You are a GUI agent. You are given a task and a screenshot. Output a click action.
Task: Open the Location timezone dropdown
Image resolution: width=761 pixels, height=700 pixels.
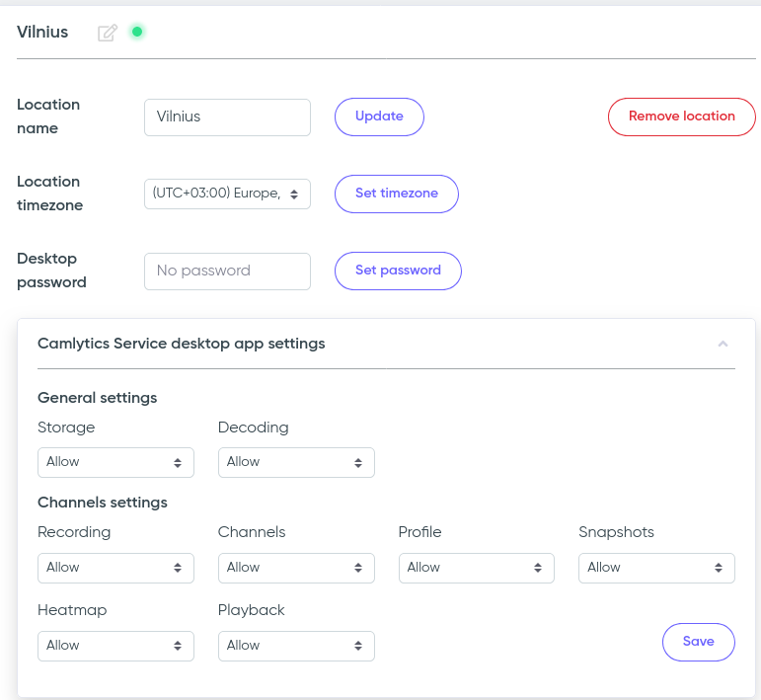(227, 194)
